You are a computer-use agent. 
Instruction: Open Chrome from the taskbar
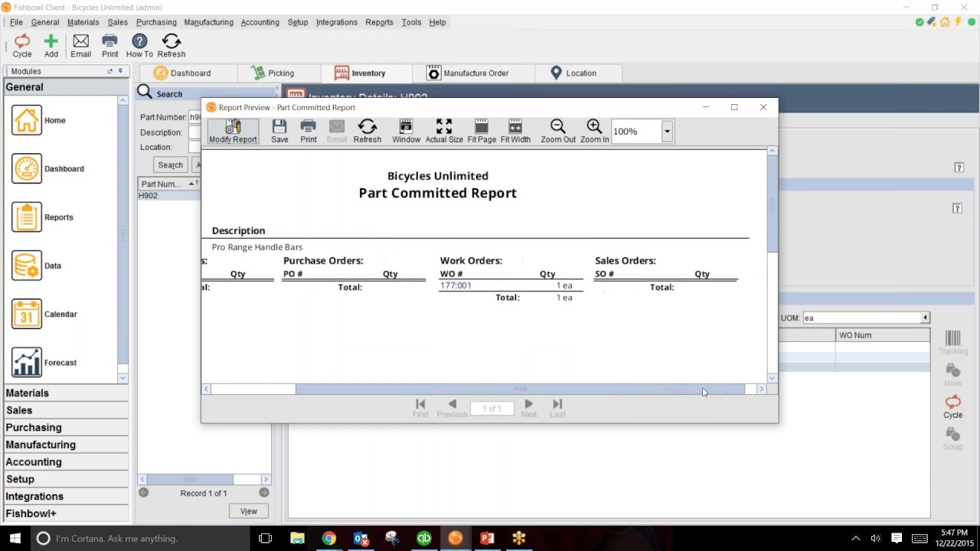tap(328, 539)
